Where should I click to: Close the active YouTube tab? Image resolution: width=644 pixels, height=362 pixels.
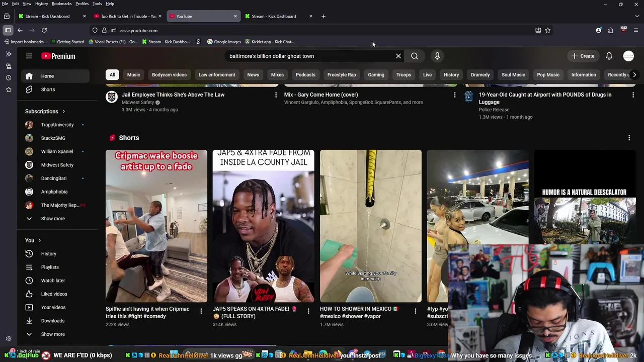[x=235, y=16]
